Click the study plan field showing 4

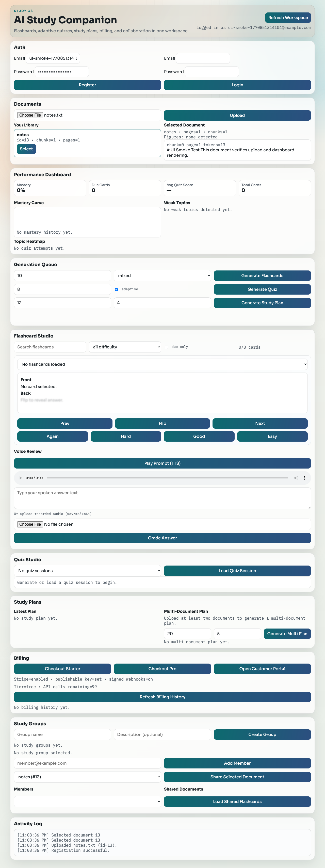tap(162, 303)
